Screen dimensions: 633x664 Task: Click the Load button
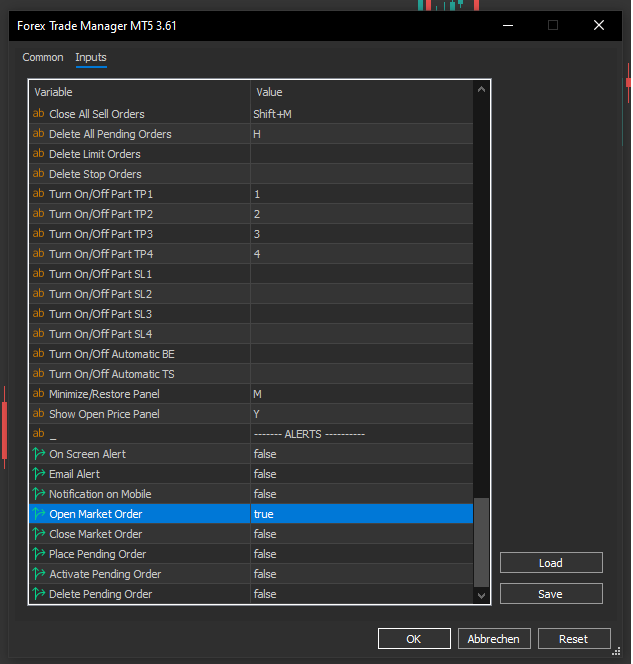(551, 563)
